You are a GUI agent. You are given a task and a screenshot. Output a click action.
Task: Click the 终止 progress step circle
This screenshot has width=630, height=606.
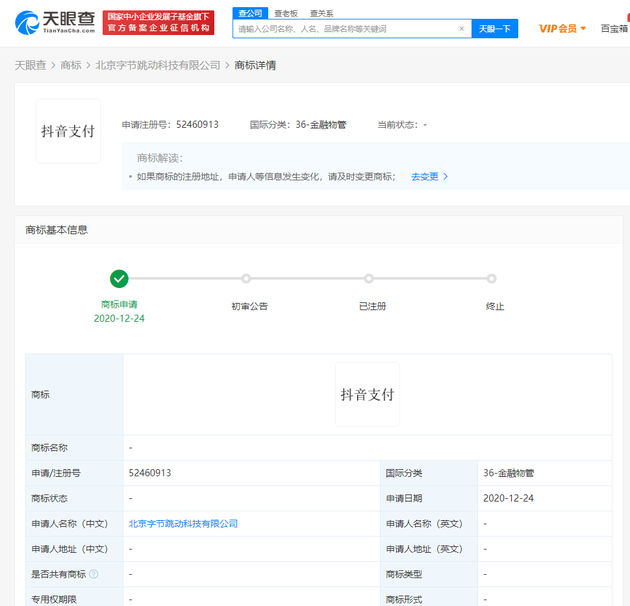click(491, 278)
